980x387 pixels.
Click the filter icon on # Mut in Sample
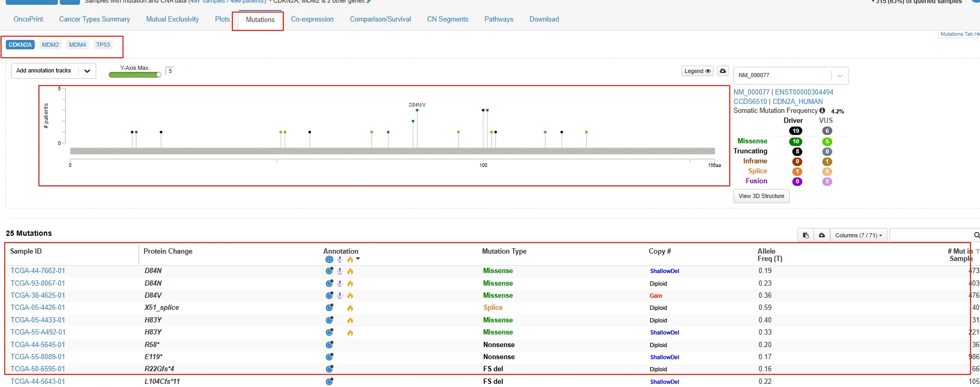[x=977, y=252]
